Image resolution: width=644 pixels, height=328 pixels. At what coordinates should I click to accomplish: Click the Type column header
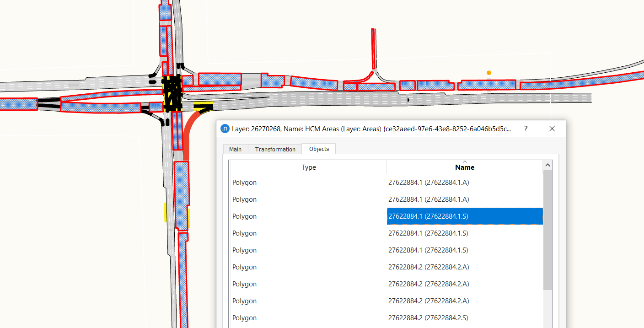point(309,167)
